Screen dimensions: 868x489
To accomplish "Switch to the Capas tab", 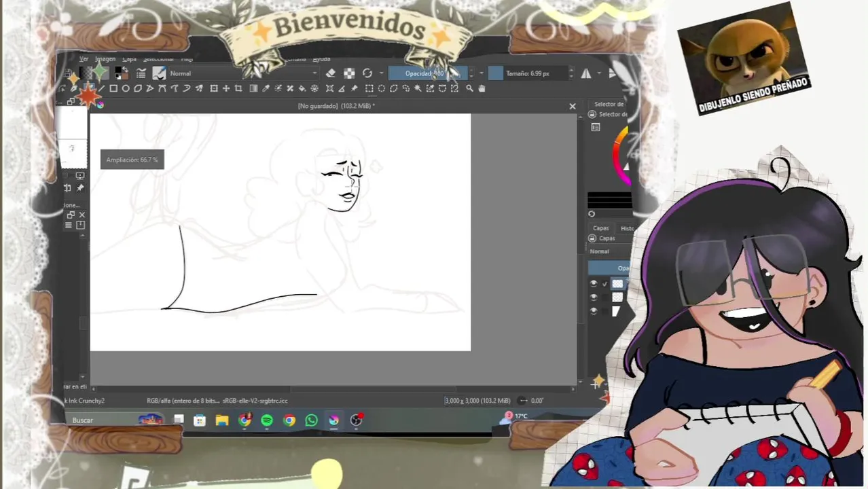I will tap(601, 228).
